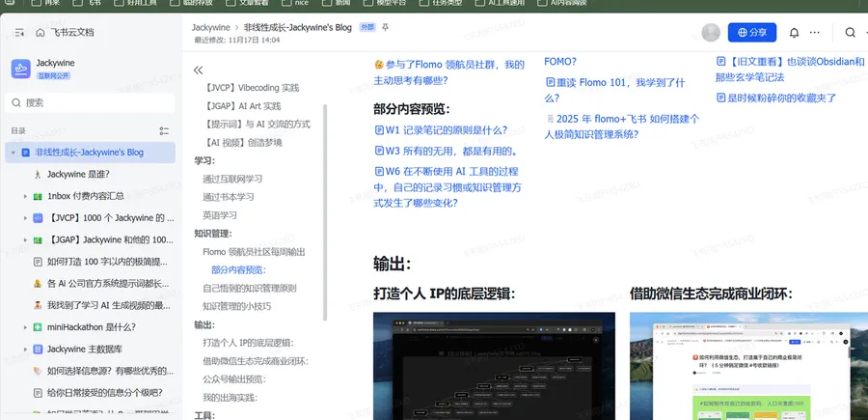Open the 借助微信生态完成商业闭环 screenshot thumbnail

[748, 366]
